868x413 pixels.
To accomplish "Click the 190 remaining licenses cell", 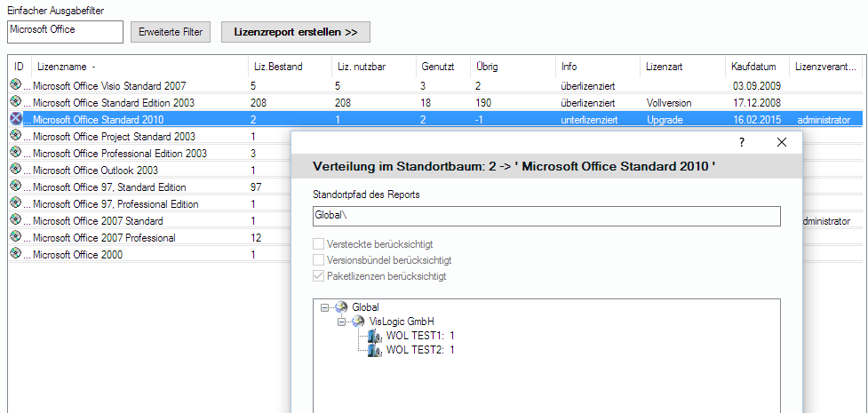I will point(482,102).
